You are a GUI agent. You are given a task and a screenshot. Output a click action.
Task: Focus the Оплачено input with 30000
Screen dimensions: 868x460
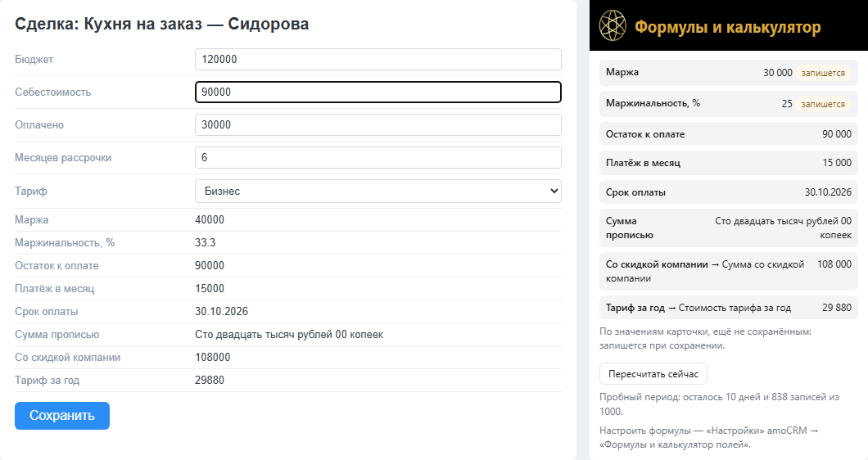coord(378,124)
